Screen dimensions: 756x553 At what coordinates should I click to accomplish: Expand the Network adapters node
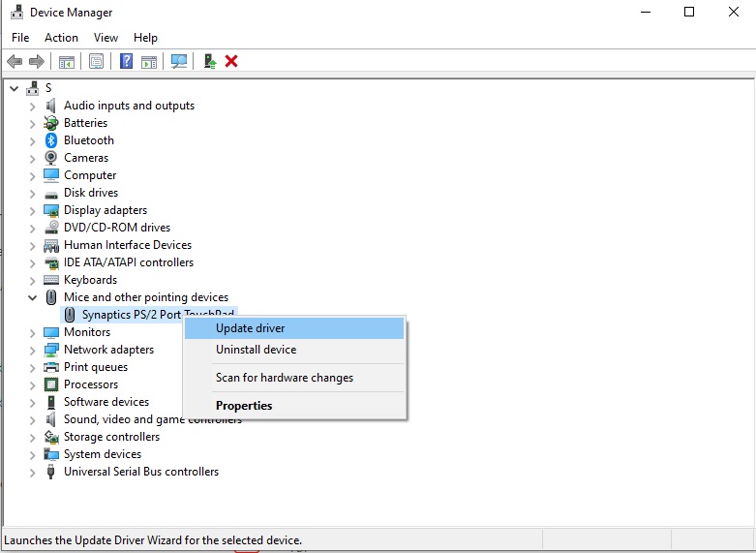[x=33, y=350]
